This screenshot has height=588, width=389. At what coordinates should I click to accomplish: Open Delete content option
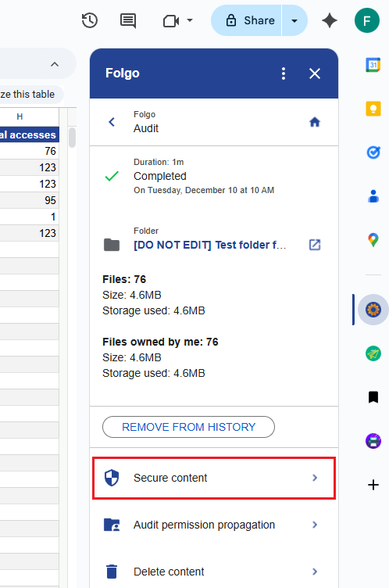coord(214,572)
